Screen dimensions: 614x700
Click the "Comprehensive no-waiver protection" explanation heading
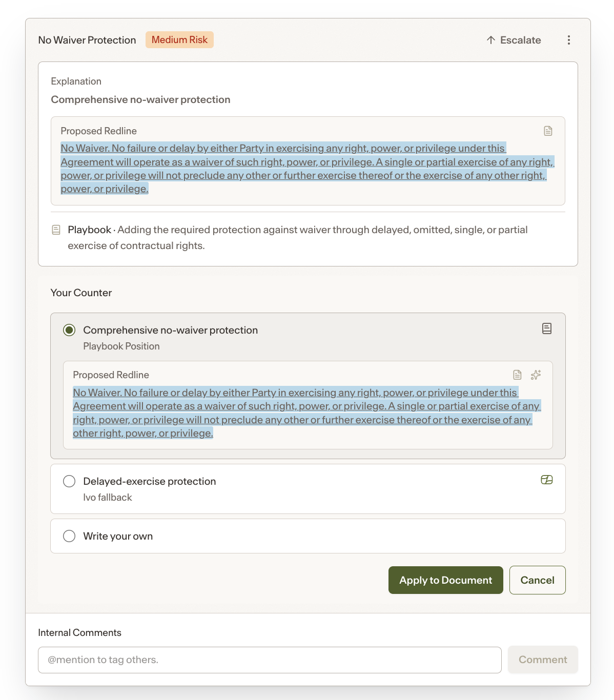click(x=140, y=100)
